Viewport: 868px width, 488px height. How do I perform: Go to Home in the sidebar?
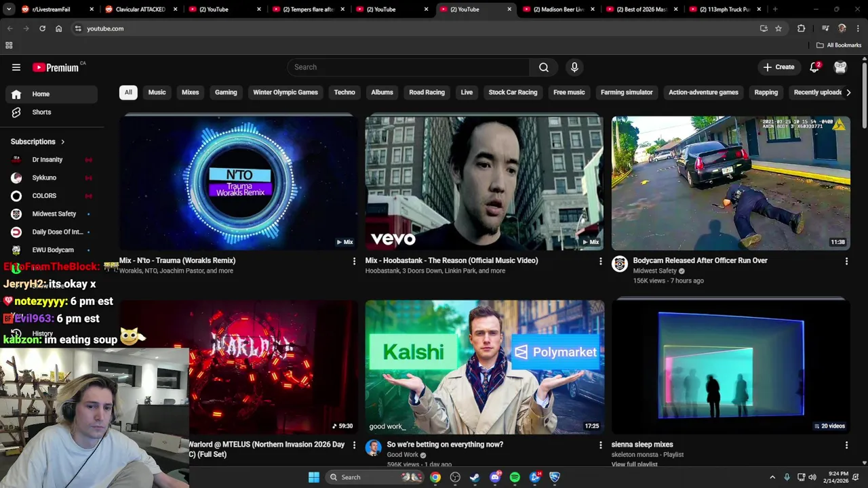[52, 94]
